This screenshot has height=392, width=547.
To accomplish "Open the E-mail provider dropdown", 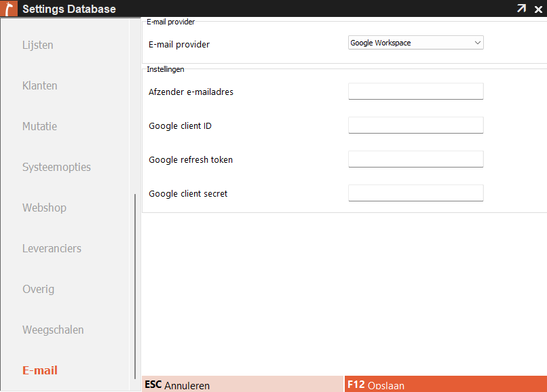I will (415, 43).
